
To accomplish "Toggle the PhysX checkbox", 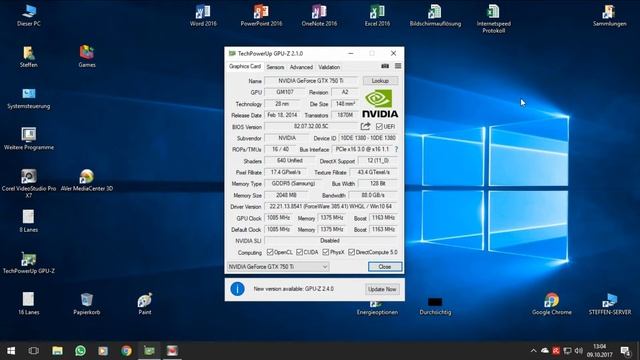I will (325, 252).
